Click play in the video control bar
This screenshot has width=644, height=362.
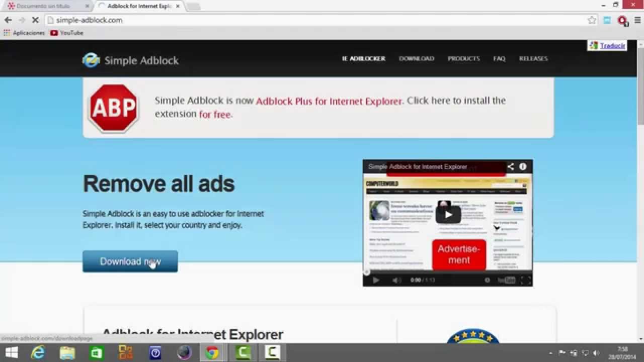click(376, 280)
